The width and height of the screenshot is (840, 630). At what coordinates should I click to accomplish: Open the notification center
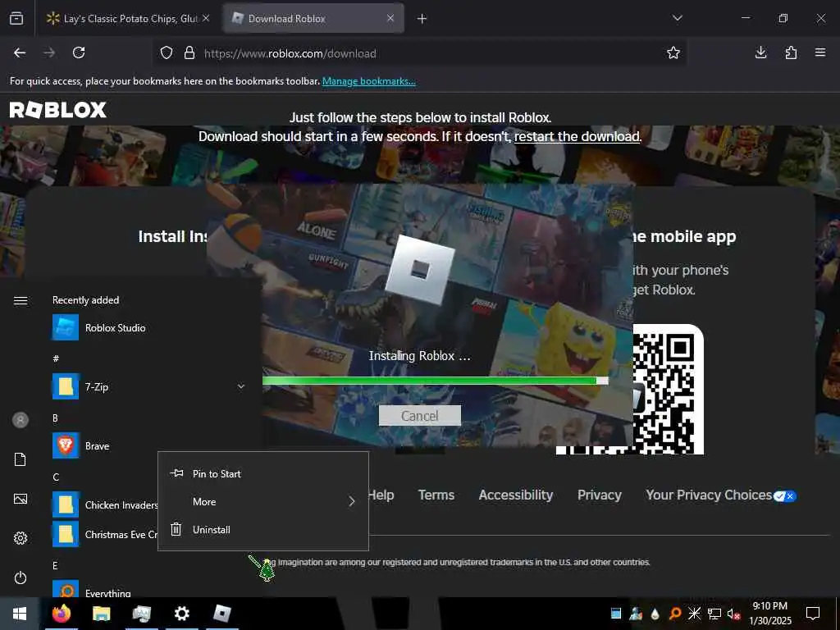pos(813,614)
